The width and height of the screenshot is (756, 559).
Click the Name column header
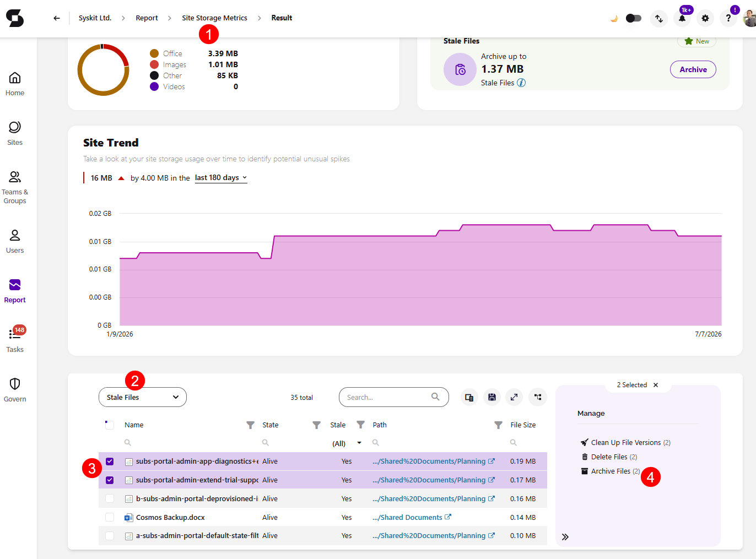[134, 425]
